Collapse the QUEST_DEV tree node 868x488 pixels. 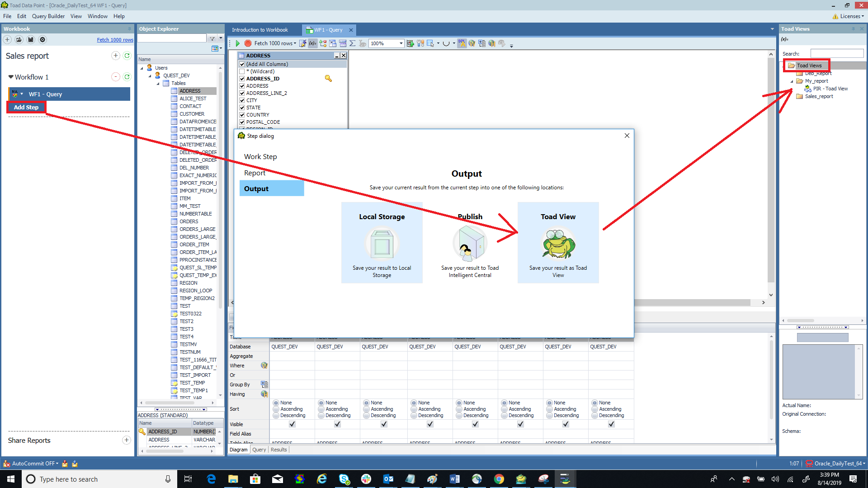point(150,75)
